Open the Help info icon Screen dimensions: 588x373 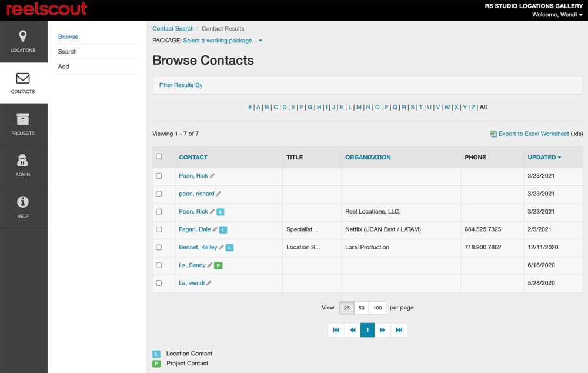[23, 202]
